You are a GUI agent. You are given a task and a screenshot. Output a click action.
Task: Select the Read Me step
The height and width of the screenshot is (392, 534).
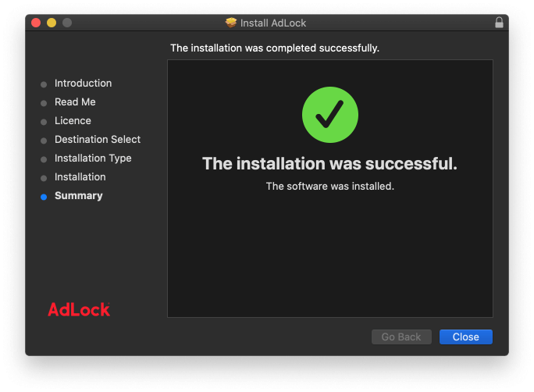point(75,102)
